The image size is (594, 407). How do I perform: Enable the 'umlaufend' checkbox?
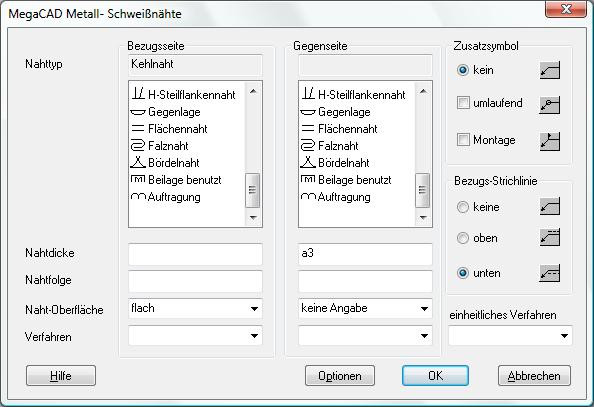[463, 103]
